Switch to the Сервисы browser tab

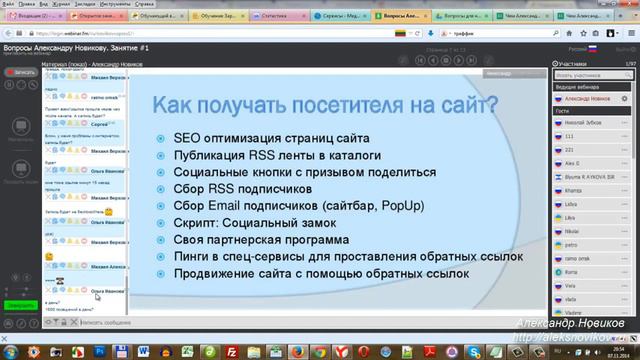pyautogui.click(x=340, y=16)
